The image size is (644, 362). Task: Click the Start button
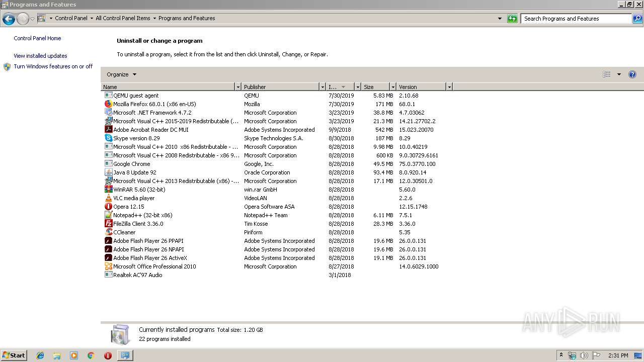[14, 355]
